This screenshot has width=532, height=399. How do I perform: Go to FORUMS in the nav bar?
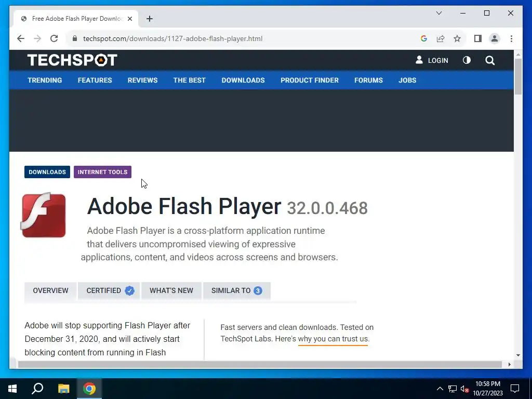[x=368, y=81]
